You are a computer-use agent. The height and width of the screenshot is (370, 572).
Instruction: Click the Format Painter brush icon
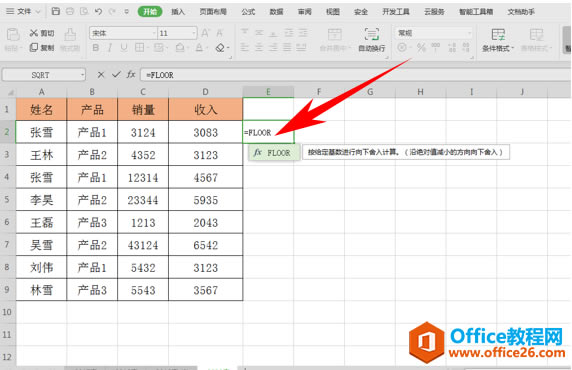click(x=70, y=35)
